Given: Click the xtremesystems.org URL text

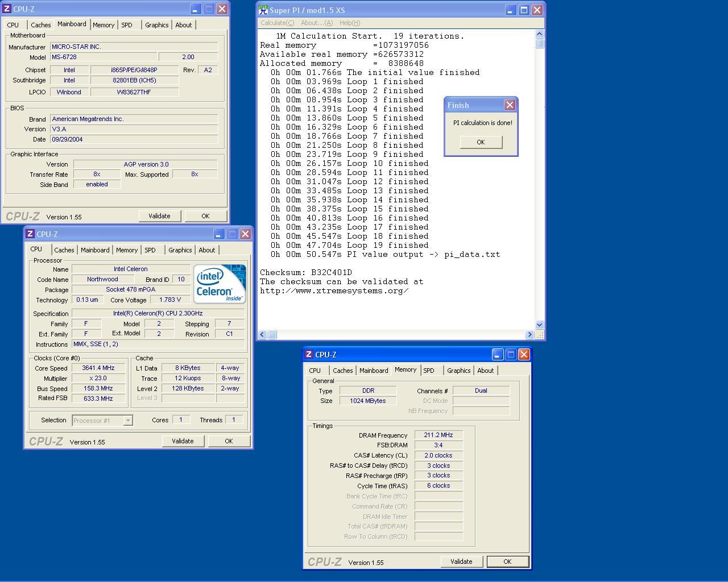Looking at the screenshot, I should (334, 290).
